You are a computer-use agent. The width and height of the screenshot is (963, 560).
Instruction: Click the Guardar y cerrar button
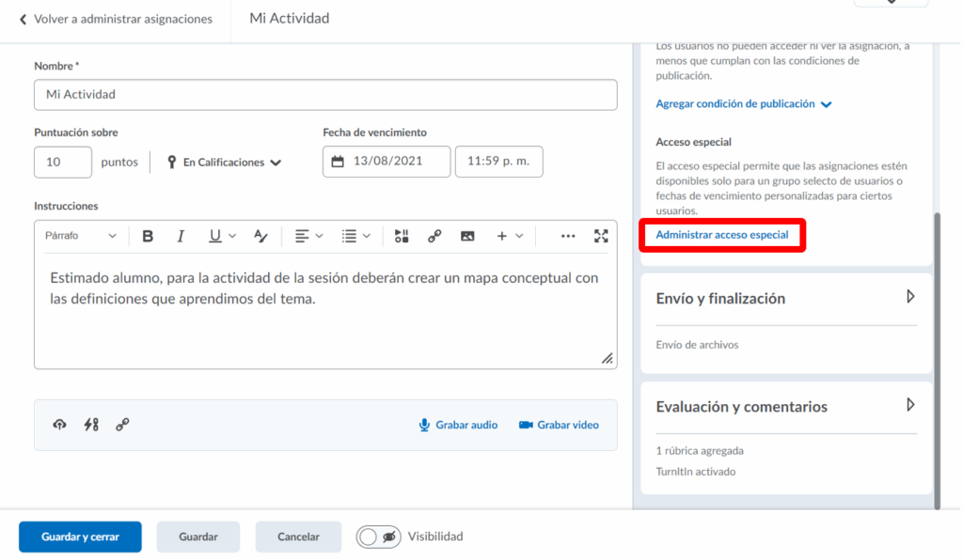tap(80, 537)
